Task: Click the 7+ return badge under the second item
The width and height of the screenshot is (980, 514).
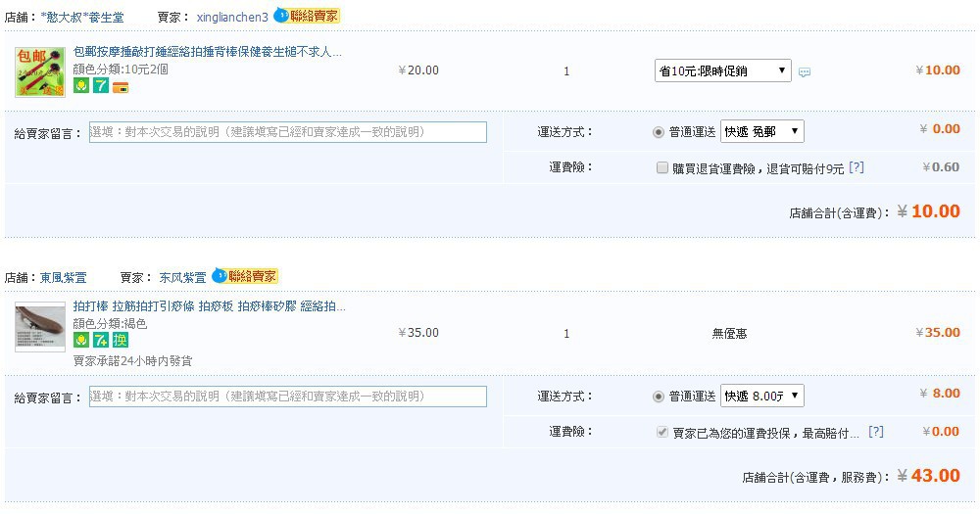Action: 101,340
